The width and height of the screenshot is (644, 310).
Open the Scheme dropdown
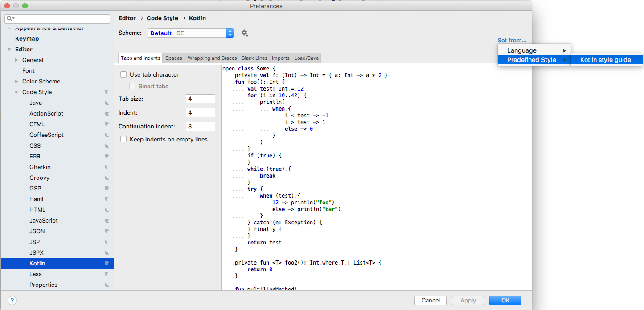point(190,33)
